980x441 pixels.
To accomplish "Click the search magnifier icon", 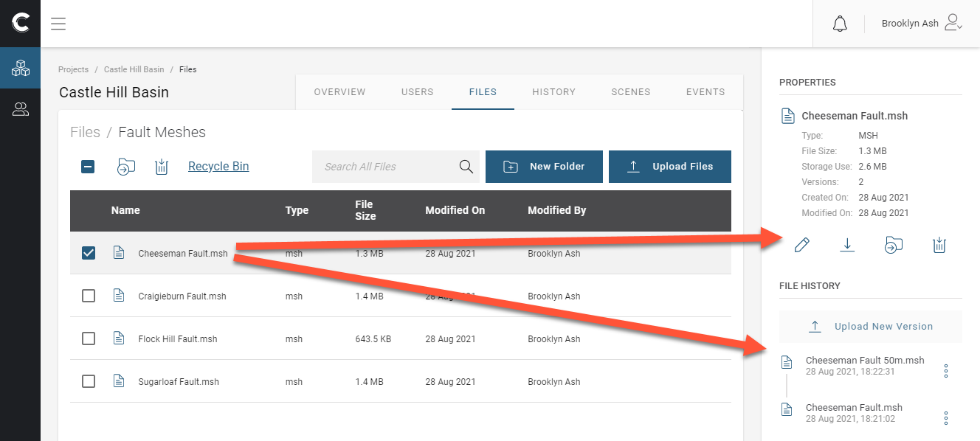I will 466,167.
